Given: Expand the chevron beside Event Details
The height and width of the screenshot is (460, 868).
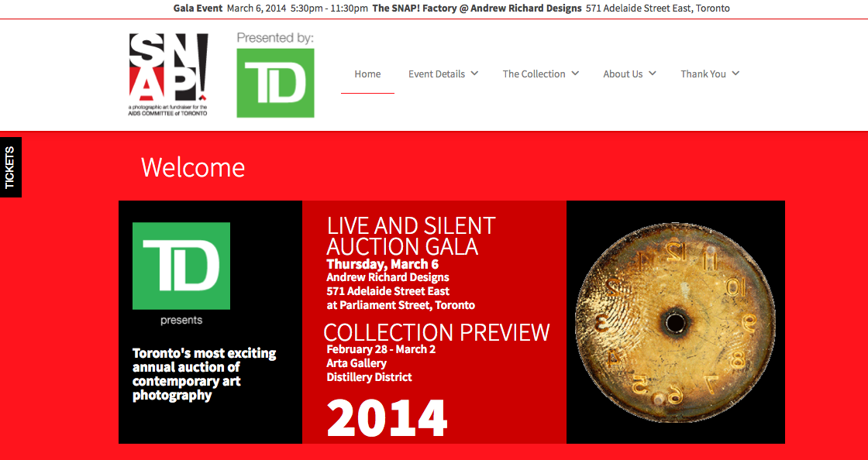Looking at the screenshot, I should click(474, 73).
